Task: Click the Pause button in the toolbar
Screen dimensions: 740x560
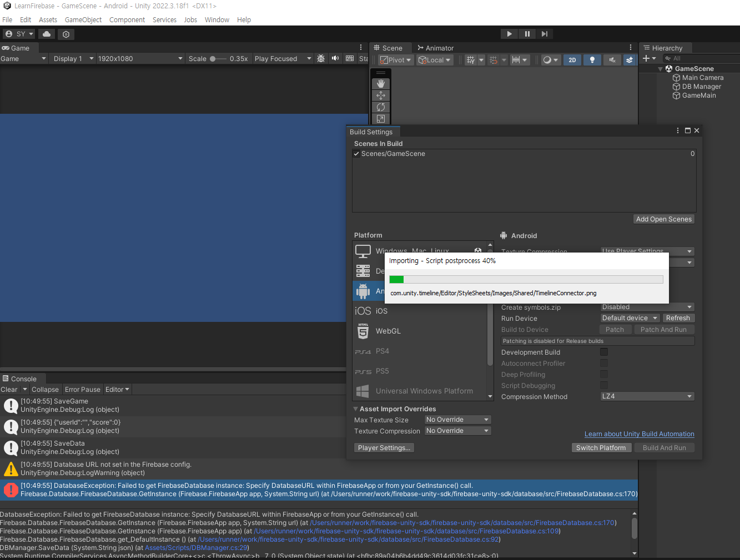Action: (527, 34)
